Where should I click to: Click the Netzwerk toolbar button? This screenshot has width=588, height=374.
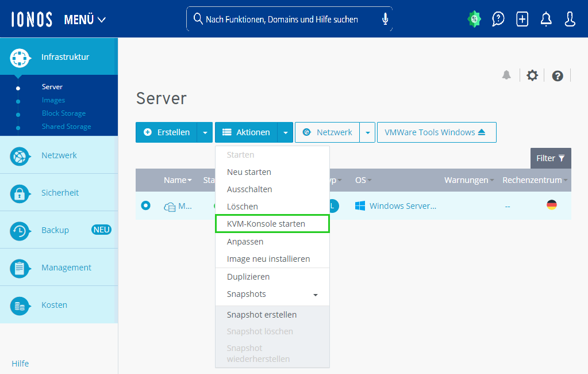point(328,132)
